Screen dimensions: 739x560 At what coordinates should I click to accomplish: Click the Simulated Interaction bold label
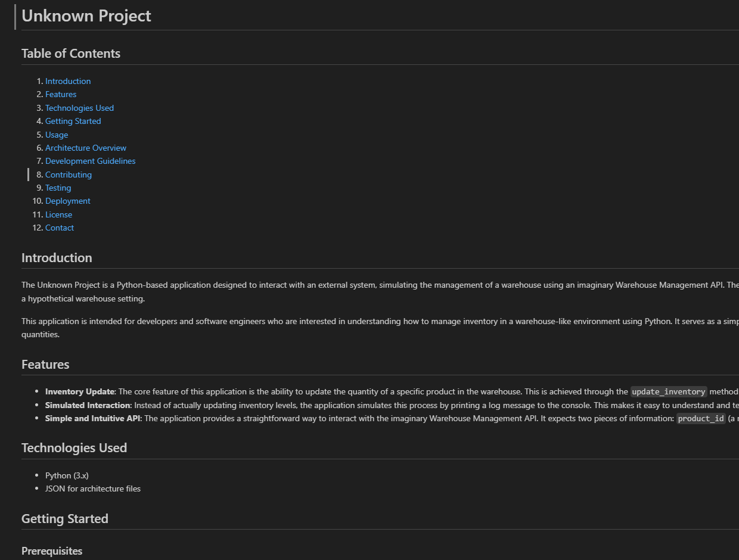[x=88, y=405]
